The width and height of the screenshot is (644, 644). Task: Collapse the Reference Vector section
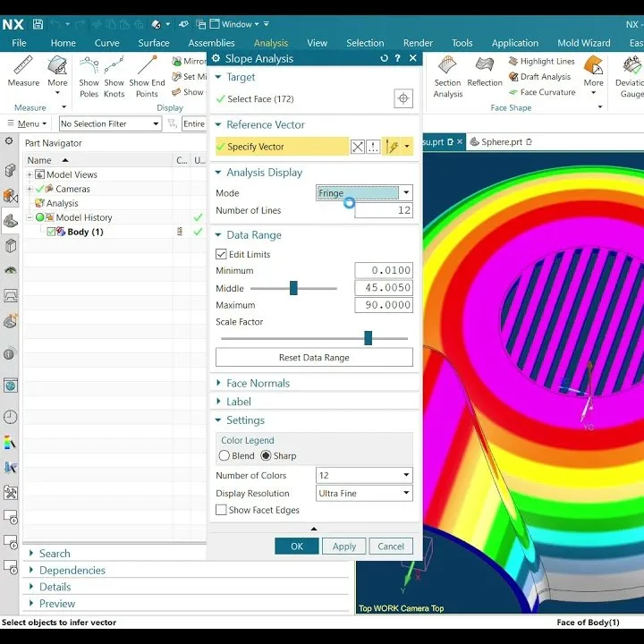(x=218, y=124)
